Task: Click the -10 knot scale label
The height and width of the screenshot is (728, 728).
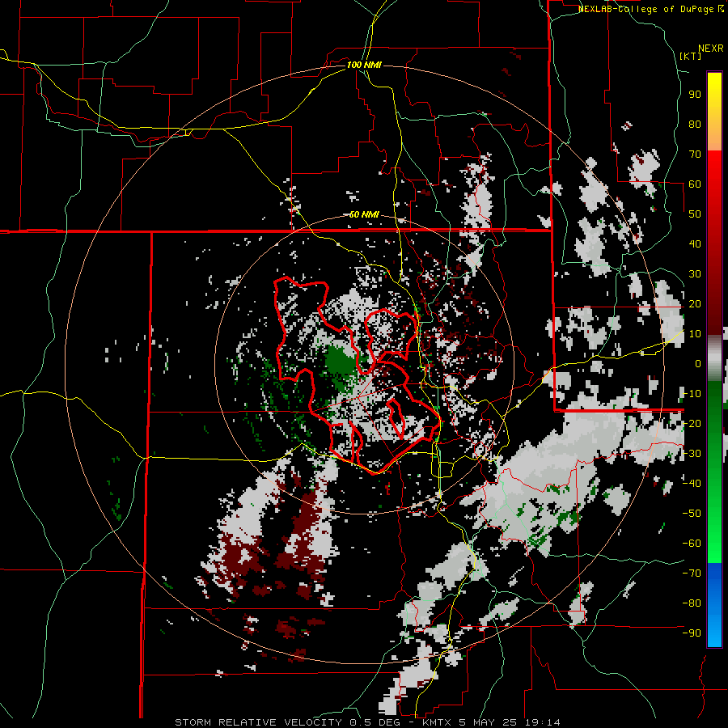Action: point(692,394)
